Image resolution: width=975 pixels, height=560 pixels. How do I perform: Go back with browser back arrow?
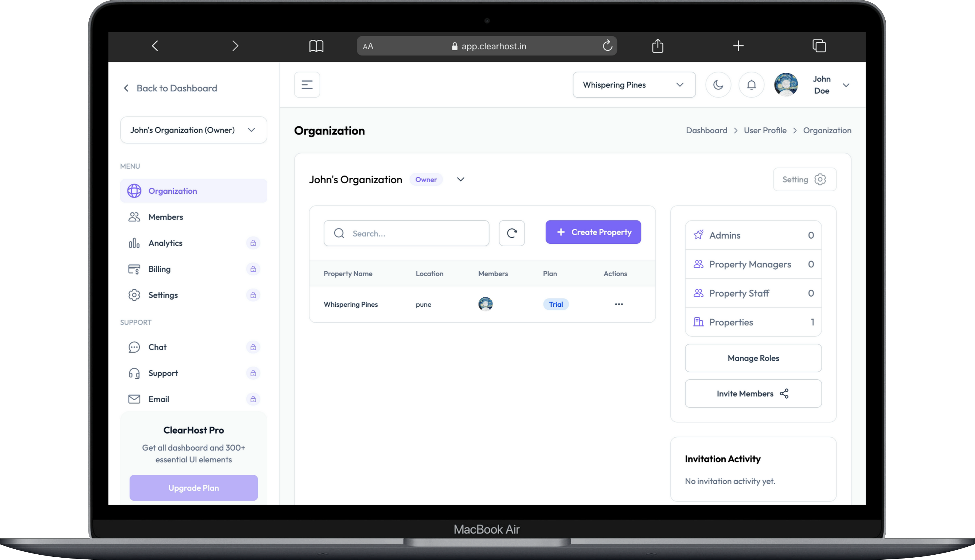pos(155,46)
